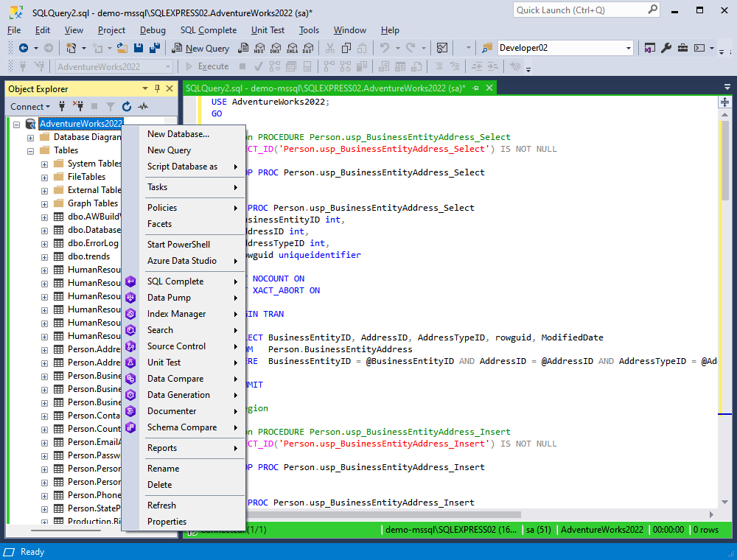Click the Open File folder icon
Image resolution: width=737 pixels, height=560 pixels.
click(x=122, y=48)
